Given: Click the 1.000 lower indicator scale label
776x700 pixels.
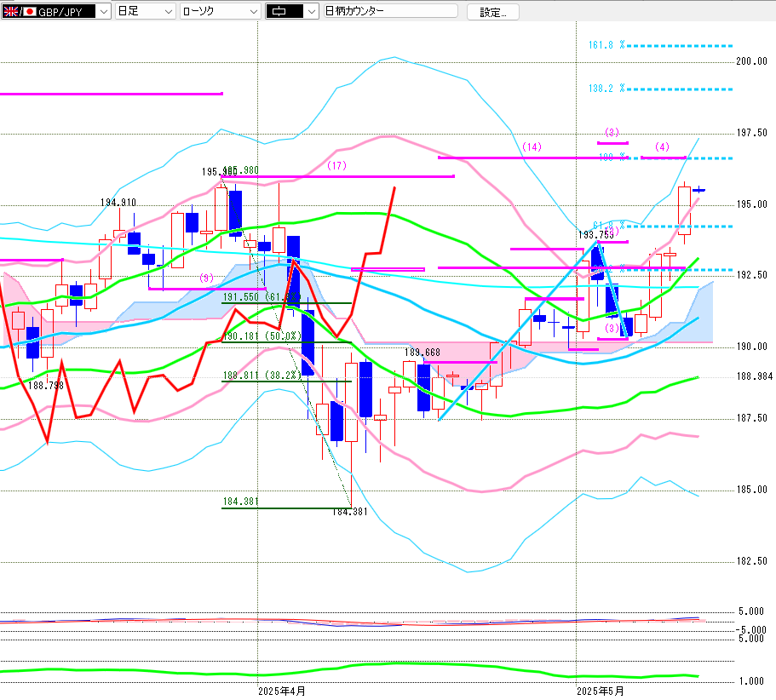Looking at the screenshot, I should pyautogui.click(x=751, y=682).
